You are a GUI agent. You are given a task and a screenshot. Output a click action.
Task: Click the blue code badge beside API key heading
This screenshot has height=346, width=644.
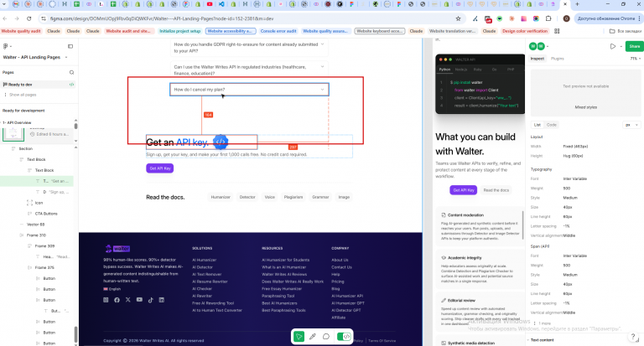pos(221,142)
